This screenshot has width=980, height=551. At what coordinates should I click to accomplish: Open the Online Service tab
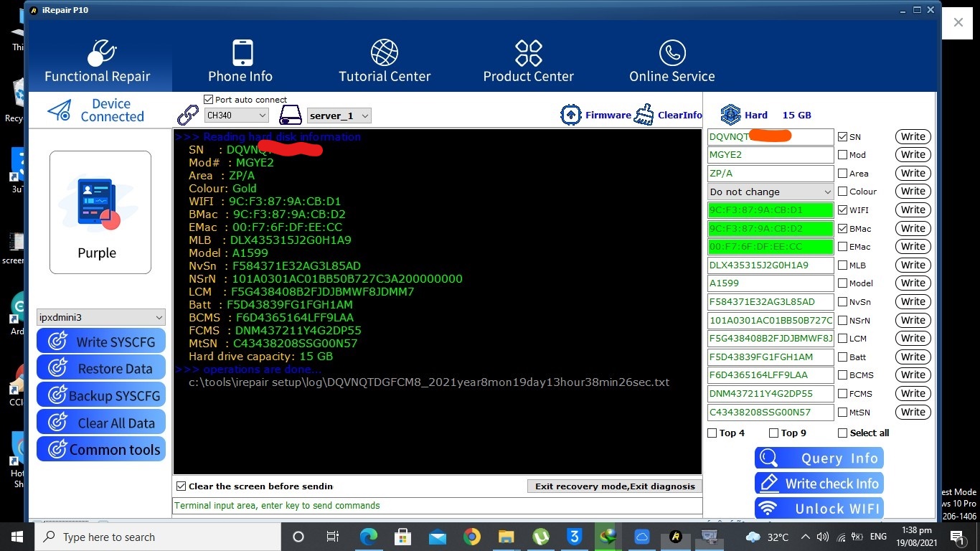click(672, 61)
